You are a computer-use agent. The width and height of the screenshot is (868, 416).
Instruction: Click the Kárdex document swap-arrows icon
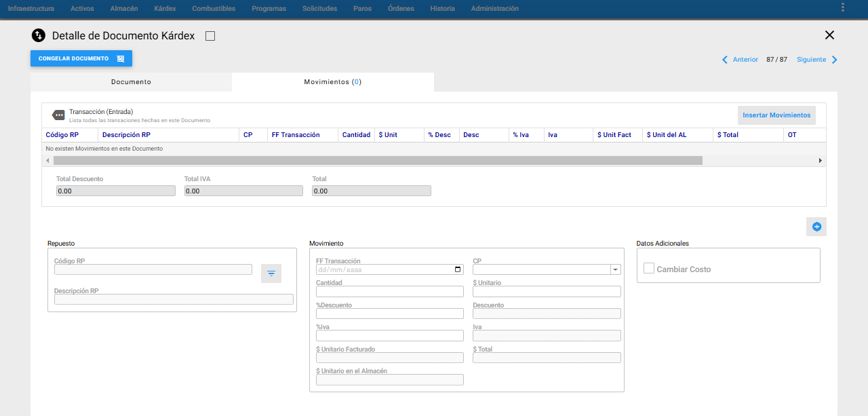click(x=38, y=35)
